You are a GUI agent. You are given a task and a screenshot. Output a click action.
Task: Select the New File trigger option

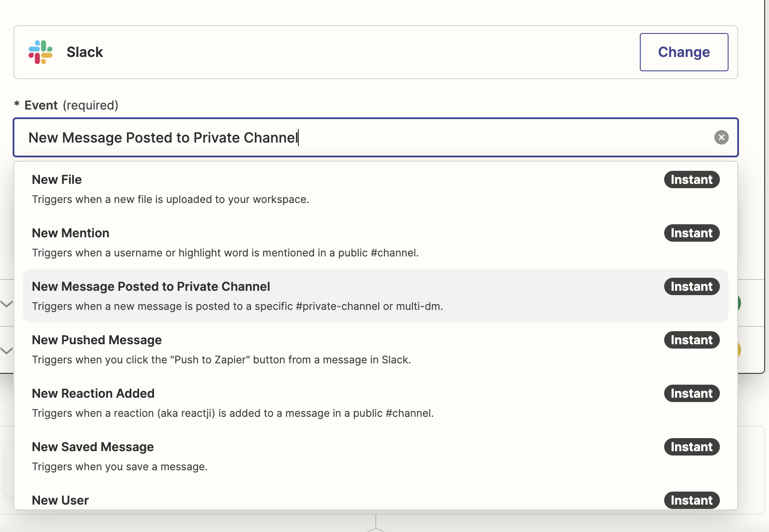click(x=376, y=189)
